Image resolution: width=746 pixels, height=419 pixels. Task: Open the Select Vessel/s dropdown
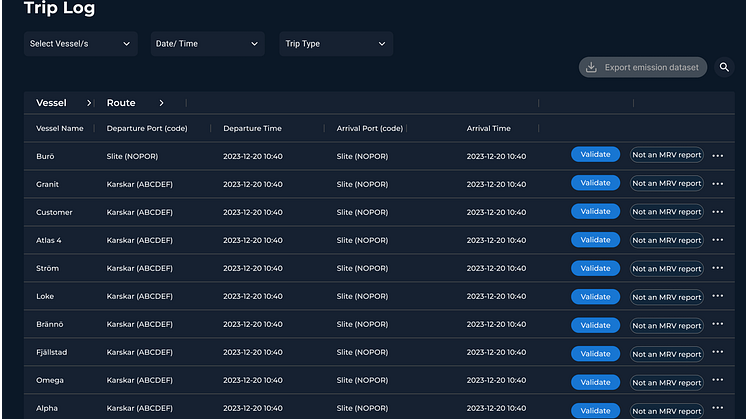pos(81,44)
